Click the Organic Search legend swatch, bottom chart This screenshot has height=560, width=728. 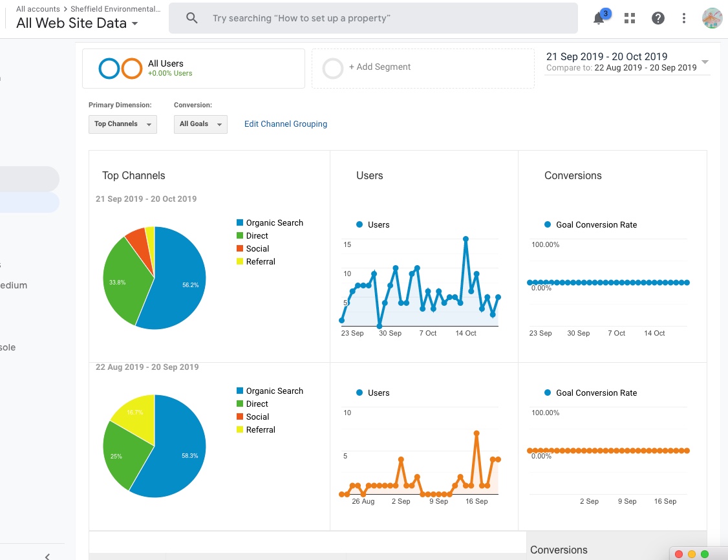click(240, 391)
